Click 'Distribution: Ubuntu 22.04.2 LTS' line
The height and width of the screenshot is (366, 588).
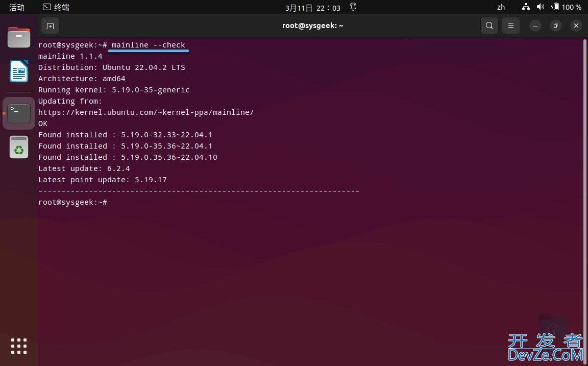point(111,67)
